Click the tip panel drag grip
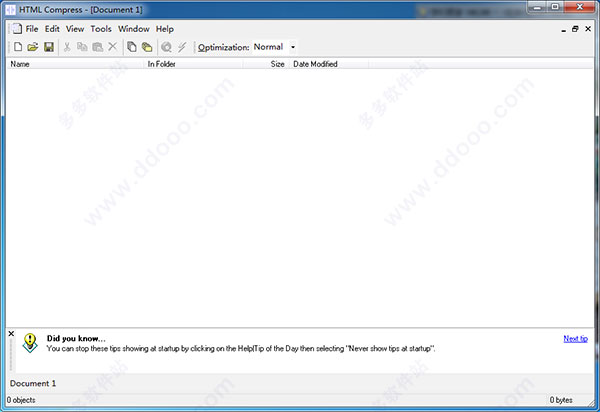600x412 pixels. pyautogui.click(x=11, y=355)
